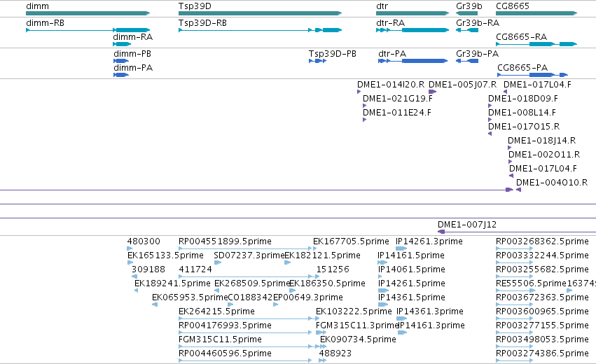Open the dimm-RB transcript label
This screenshot has width=596, height=364.
[x=45, y=23]
